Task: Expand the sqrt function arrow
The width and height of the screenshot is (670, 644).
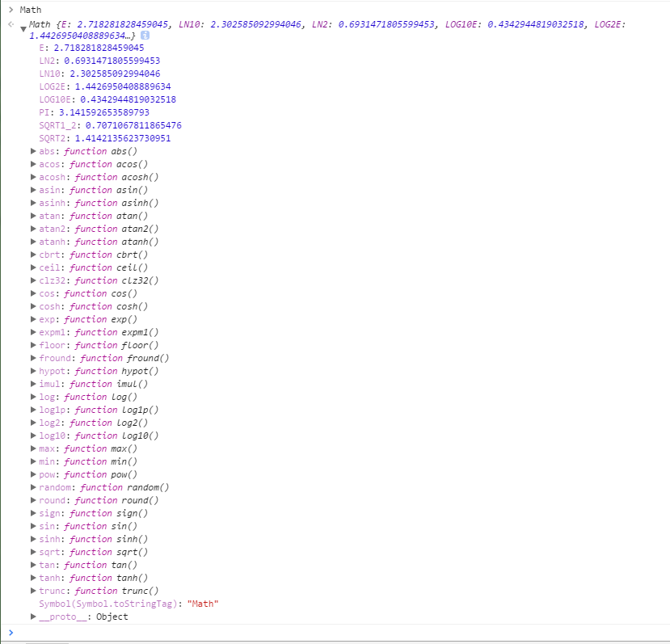Action: [33, 552]
